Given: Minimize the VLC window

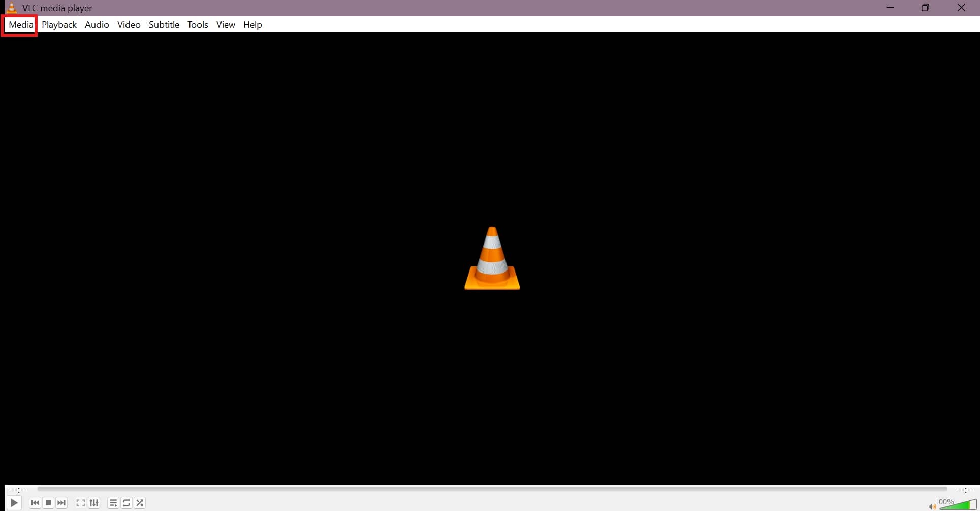Looking at the screenshot, I should (x=890, y=8).
